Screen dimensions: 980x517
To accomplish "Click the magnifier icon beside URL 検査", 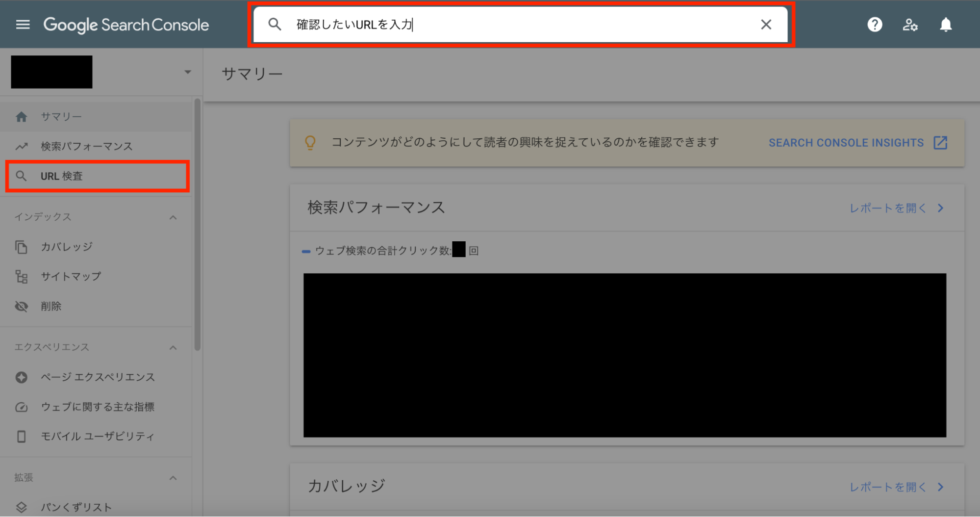I will coord(21,176).
